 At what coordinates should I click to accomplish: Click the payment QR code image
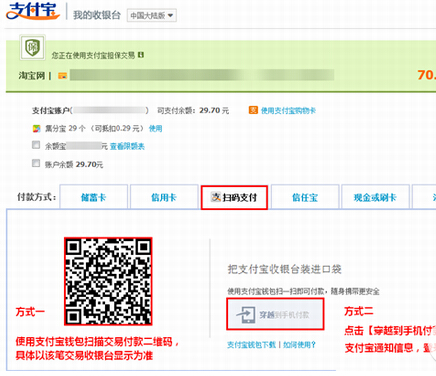(x=108, y=281)
